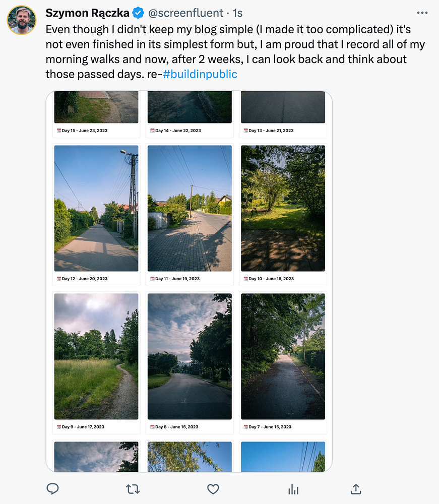
Task: Open the #buildinpublic hashtag link
Action: pos(200,74)
